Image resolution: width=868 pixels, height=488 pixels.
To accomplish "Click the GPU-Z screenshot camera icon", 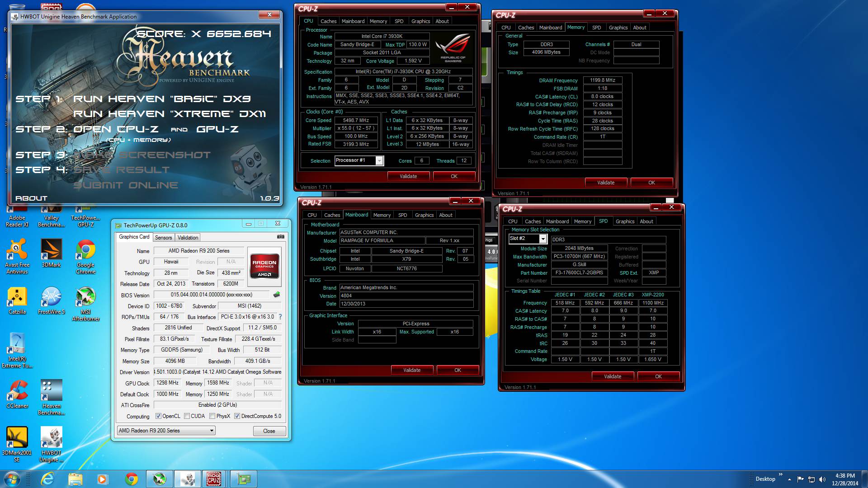I will pyautogui.click(x=281, y=237).
